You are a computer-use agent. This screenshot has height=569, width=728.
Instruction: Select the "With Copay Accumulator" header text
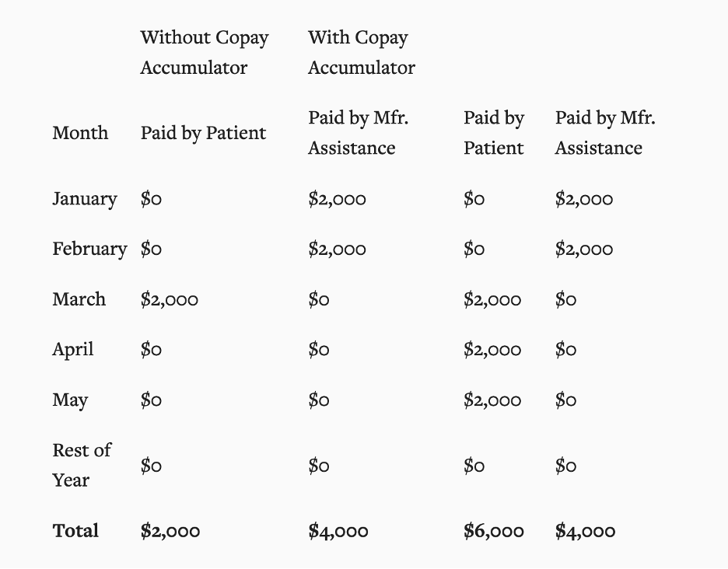pyautogui.click(x=361, y=52)
